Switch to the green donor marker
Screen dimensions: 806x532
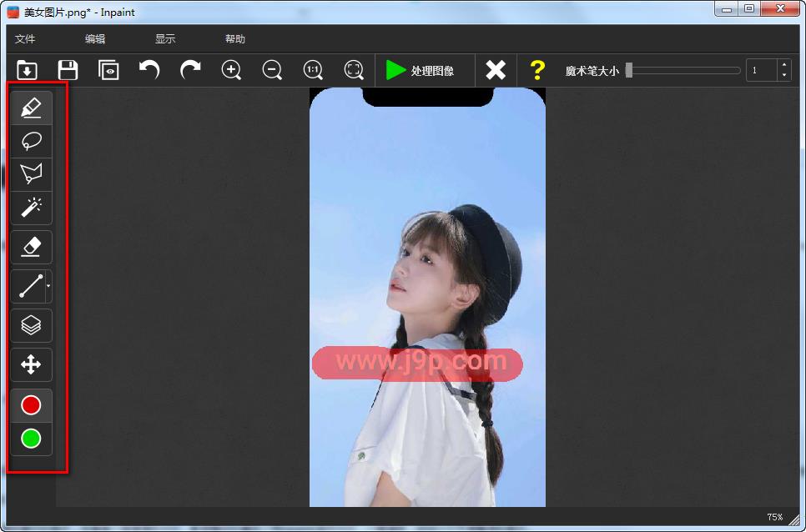(x=31, y=439)
